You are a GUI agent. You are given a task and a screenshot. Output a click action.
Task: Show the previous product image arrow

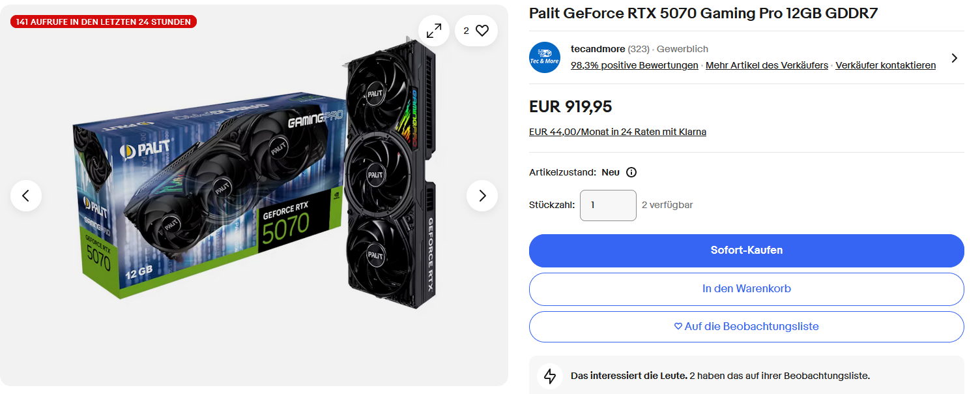click(x=26, y=196)
